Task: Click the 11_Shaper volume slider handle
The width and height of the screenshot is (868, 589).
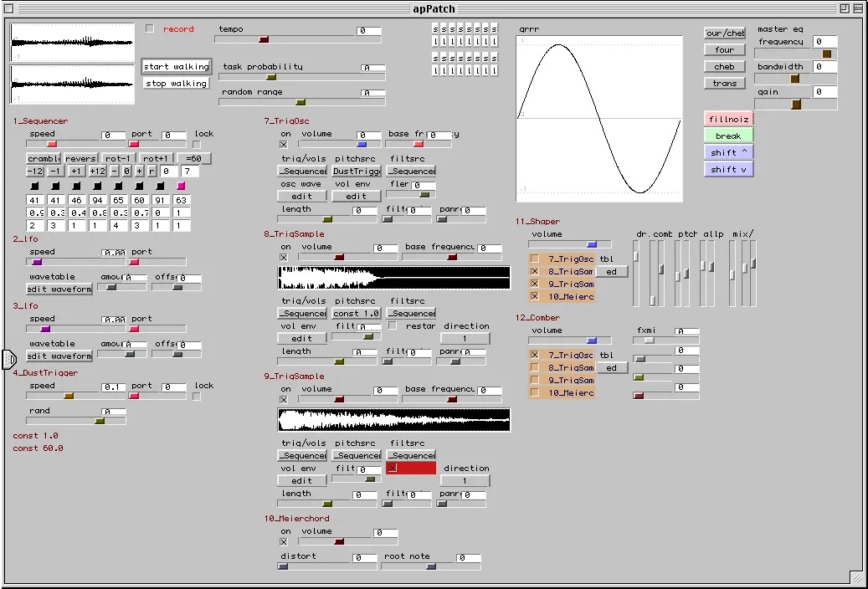Action: 592,244
